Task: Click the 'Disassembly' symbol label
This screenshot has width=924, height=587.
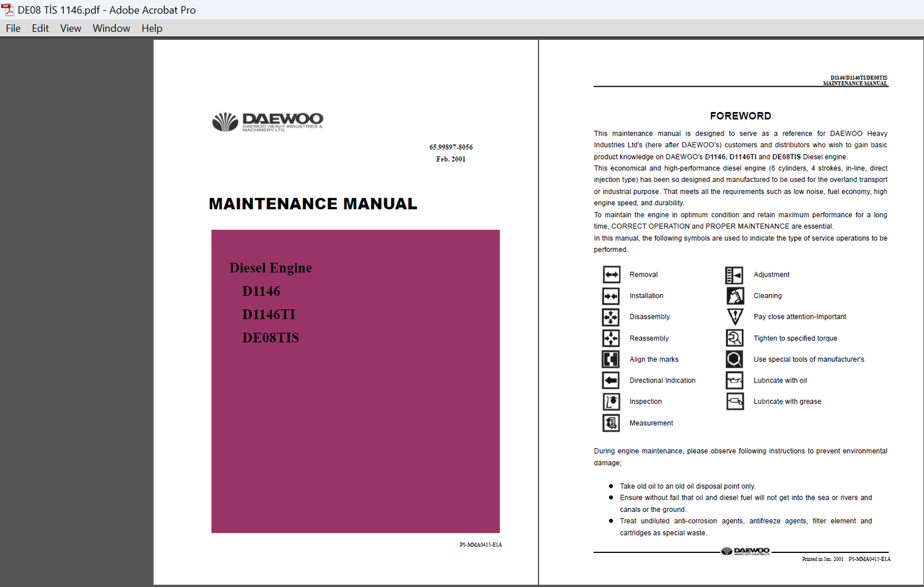Action: pyautogui.click(x=650, y=317)
